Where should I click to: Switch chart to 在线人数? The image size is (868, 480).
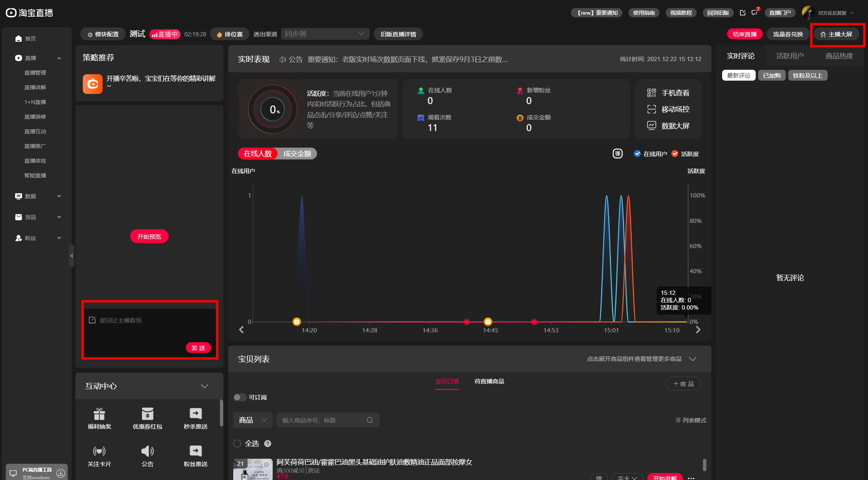pos(258,154)
